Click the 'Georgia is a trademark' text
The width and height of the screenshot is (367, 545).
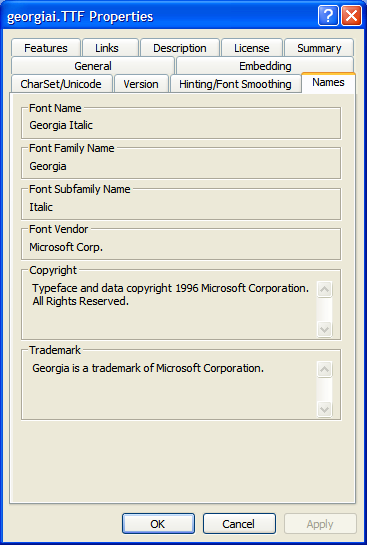(x=87, y=368)
